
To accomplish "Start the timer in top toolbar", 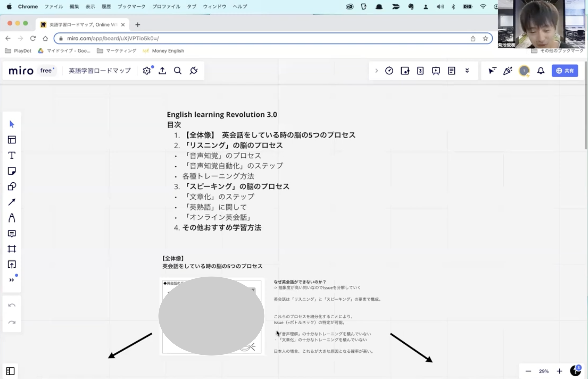I will click(389, 71).
